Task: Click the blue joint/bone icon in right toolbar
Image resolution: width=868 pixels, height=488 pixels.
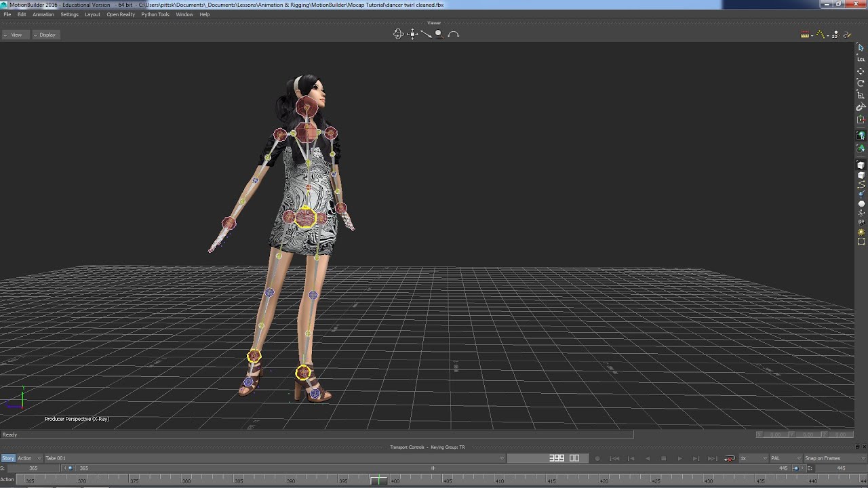Action: coord(861,194)
